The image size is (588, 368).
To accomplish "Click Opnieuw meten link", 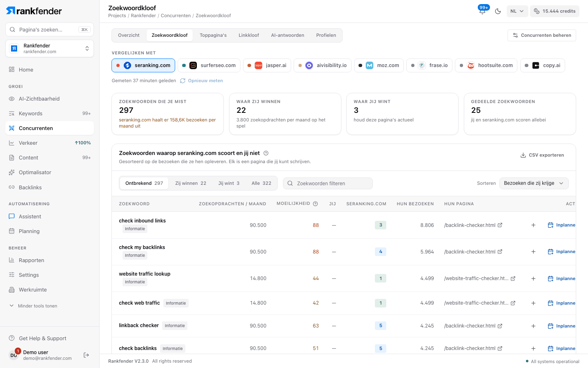I will click(x=201, y=81).
